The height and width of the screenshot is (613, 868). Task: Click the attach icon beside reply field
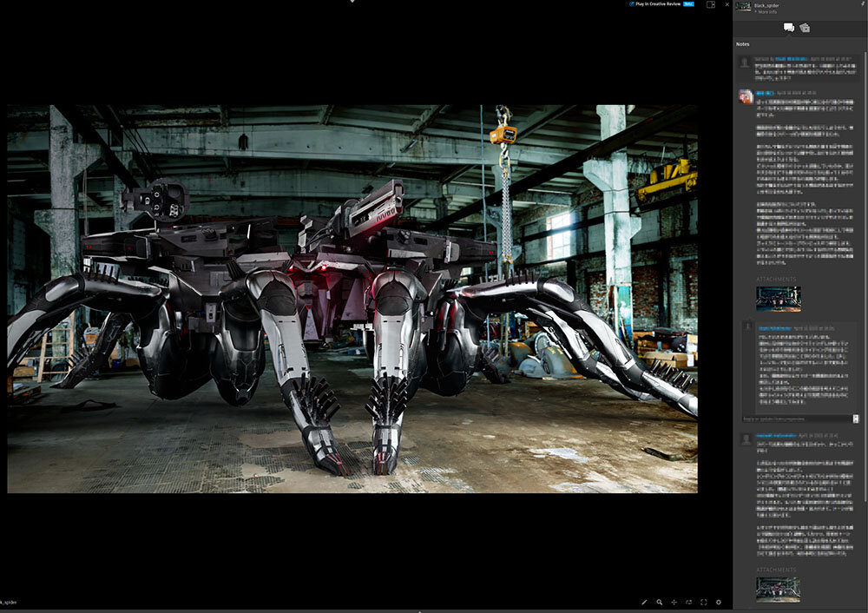[856, 419]
